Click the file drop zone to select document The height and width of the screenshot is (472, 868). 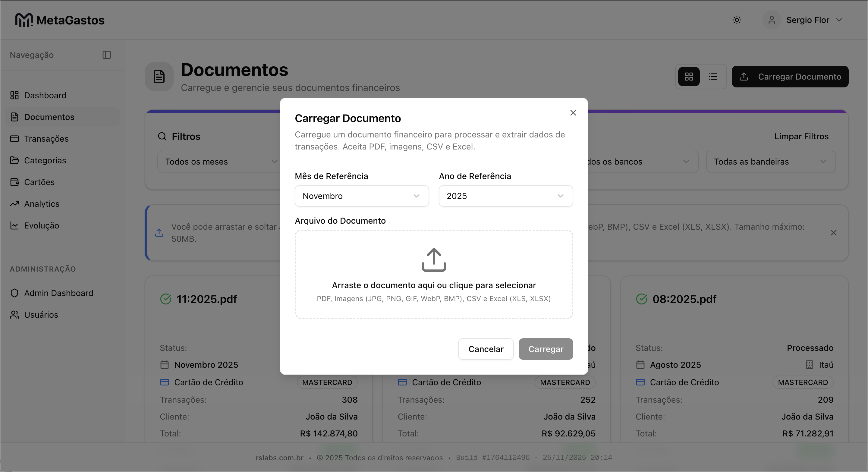point(434,285)
